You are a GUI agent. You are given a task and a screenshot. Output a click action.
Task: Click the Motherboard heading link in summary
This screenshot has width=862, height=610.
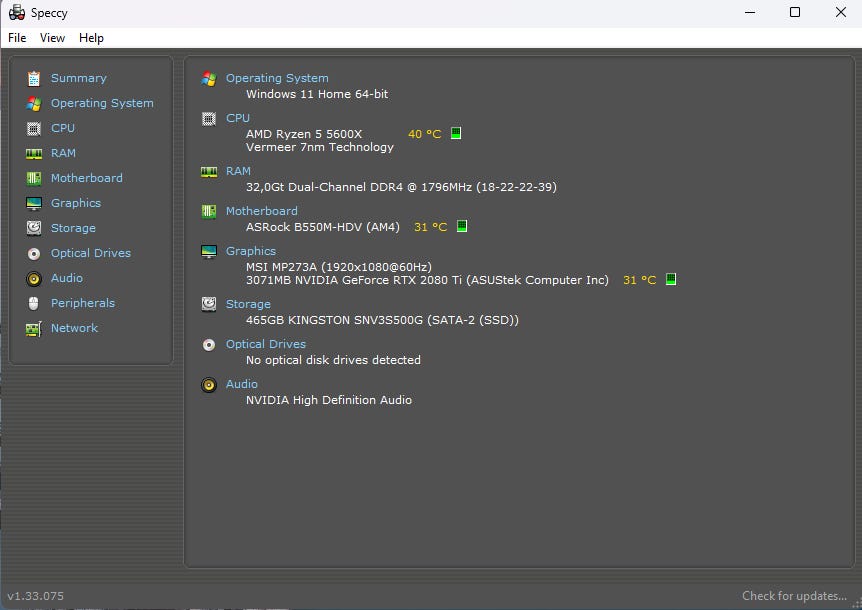coord(262,211)
